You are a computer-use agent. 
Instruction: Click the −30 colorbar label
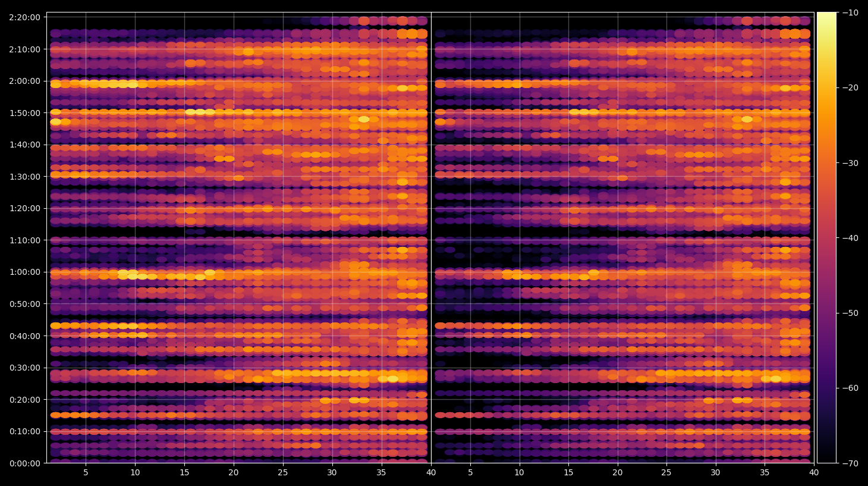pyautogui.click(x=850, y=163)
